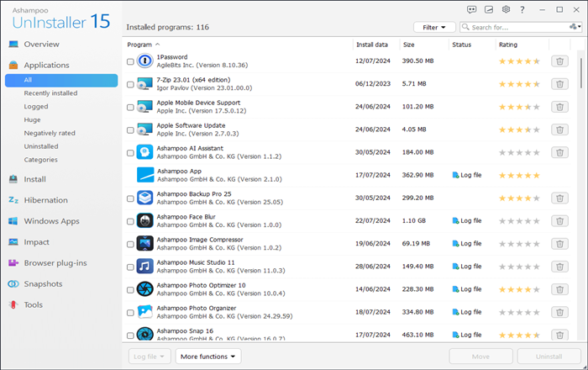Click trash icon for Ashampoo Backup Pro 25

[x=559, y=198]
